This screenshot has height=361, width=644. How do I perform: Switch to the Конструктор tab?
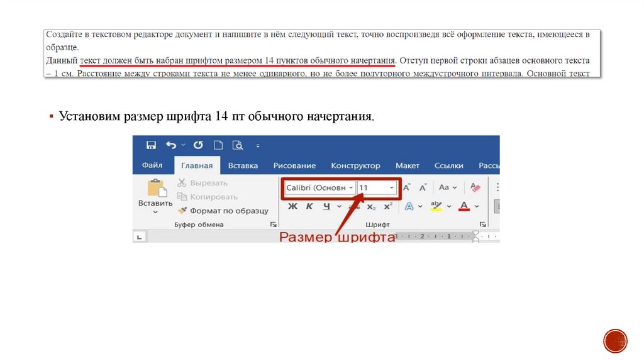coord(356,165)
